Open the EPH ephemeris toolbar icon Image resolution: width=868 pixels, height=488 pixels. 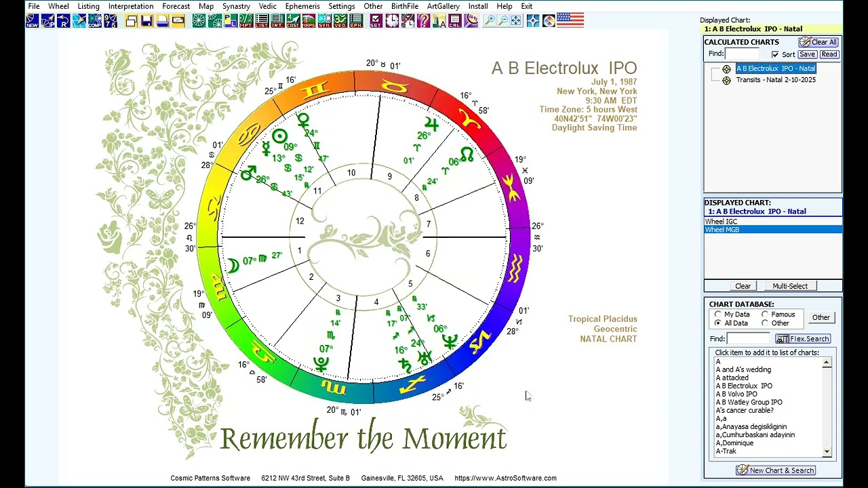click(x=355, y=21)
